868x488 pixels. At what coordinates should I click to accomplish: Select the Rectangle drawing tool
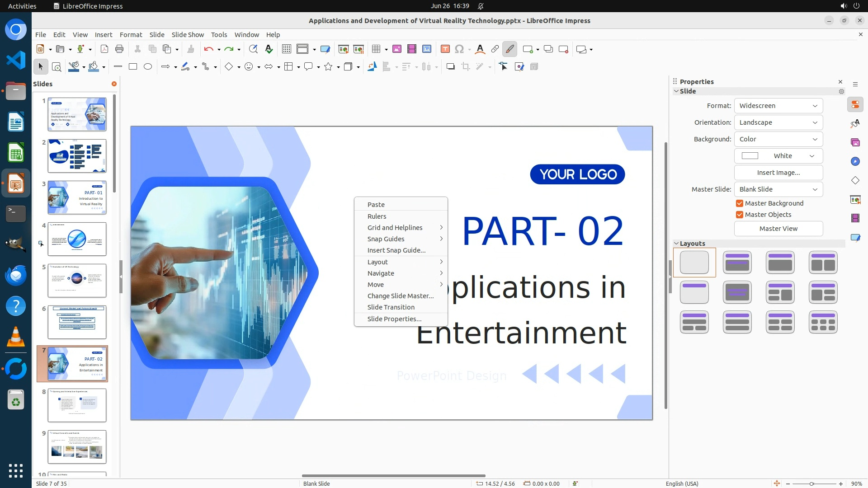(x=133, y=67)
